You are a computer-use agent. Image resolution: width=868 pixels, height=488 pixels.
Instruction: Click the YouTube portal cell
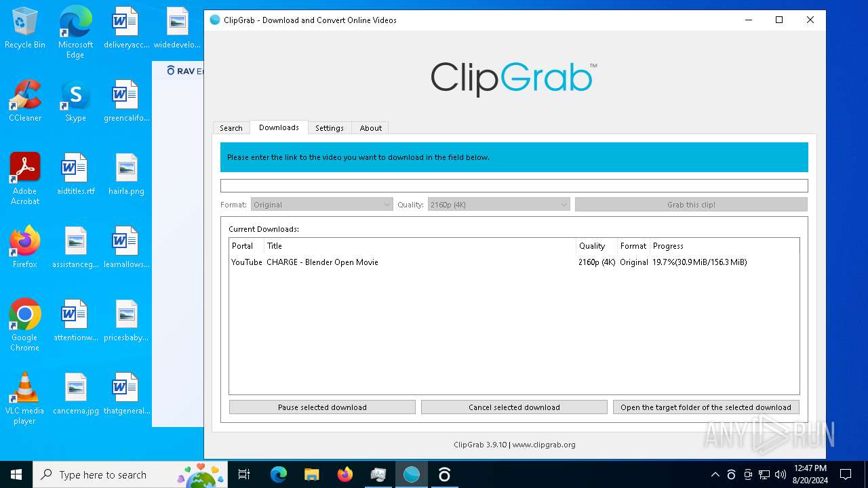point(247,262)
